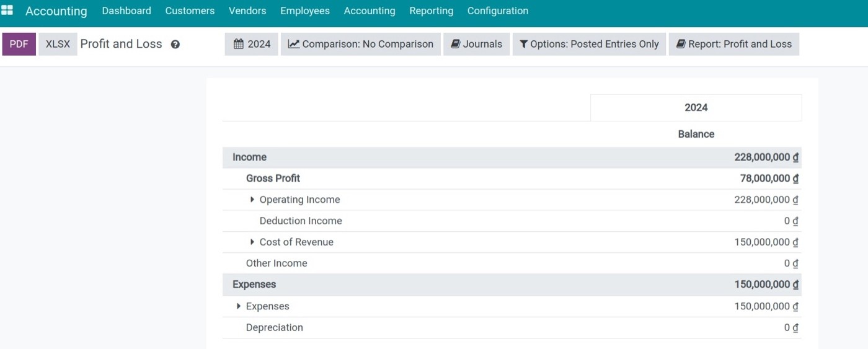Expand the Cost of Revenue row
Screen dimensions: 868x349
[252, 242]
